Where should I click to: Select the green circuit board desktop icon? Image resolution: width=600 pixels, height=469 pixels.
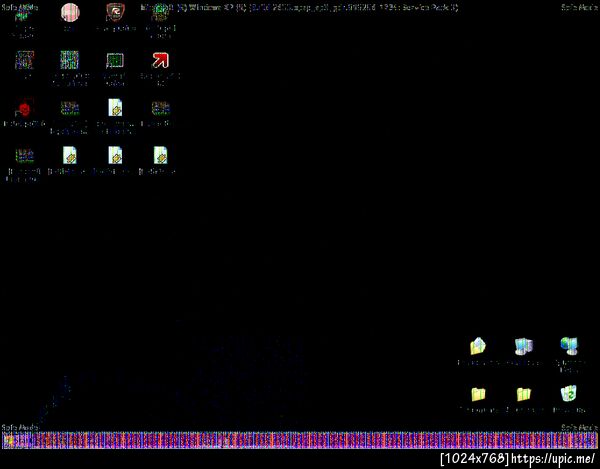pos(115,60)
